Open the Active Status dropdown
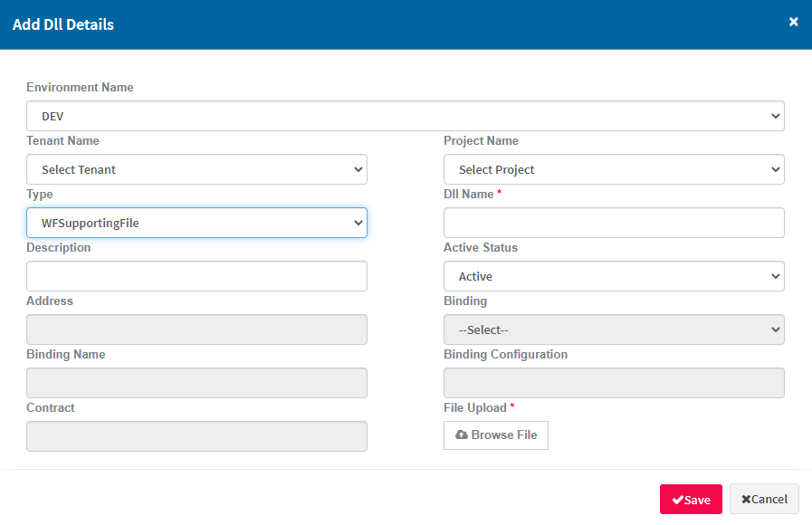Image resolution: width=812 pixels, height=525 pixels. tap(614, 276)
